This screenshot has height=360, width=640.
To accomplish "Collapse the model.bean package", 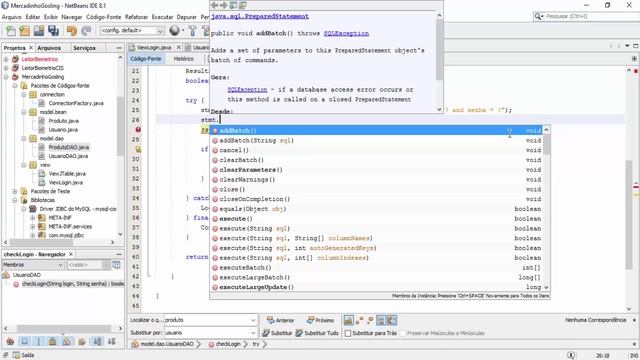I will click(24, 112).
